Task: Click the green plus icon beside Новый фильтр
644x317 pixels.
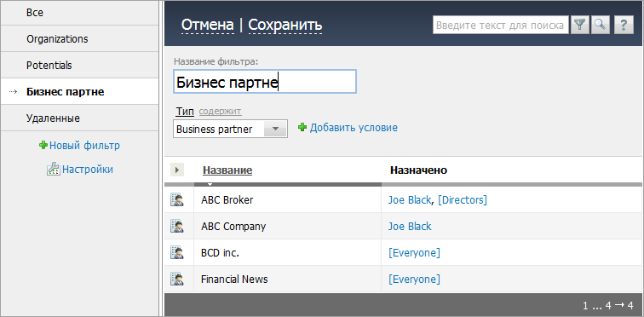Action: click(x=43, y=145)
